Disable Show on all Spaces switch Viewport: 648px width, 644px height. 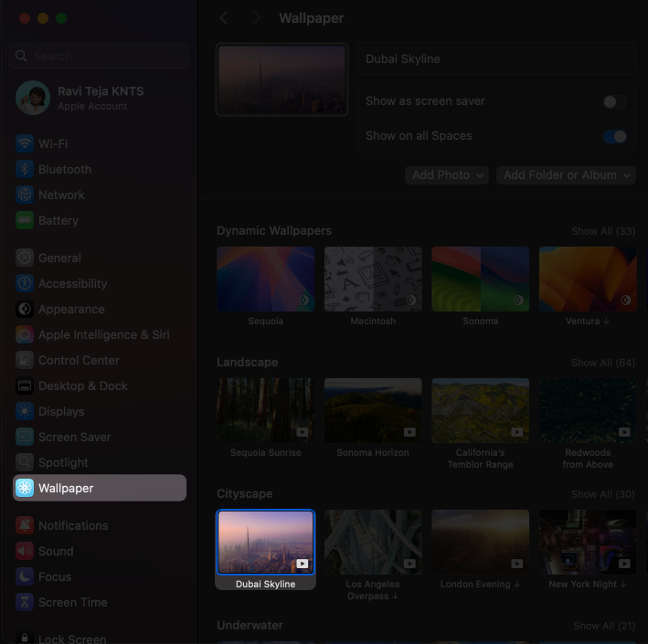coord(614,136)
